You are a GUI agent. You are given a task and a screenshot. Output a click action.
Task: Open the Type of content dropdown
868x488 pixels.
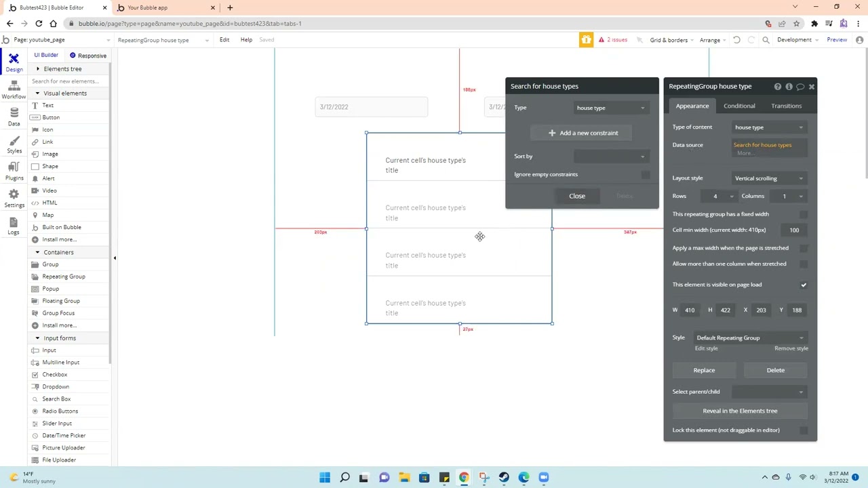tap(769, 127)
